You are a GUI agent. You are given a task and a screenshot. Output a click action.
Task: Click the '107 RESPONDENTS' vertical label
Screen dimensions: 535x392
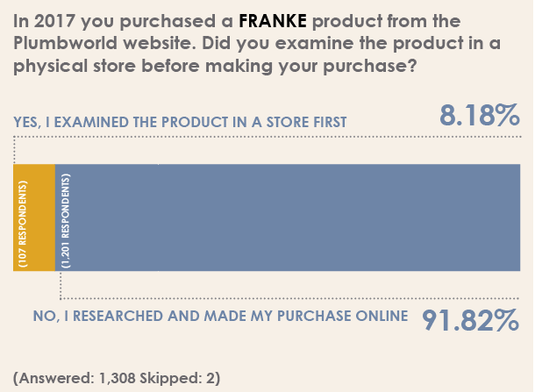pyautogui.click(x=23, y=224)
